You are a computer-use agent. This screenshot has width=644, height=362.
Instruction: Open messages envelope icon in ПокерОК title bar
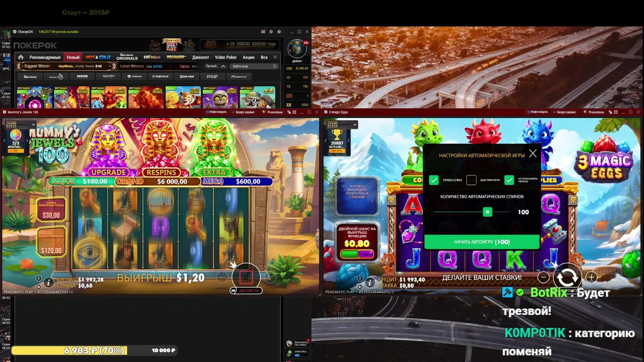[x=263, y=32]
